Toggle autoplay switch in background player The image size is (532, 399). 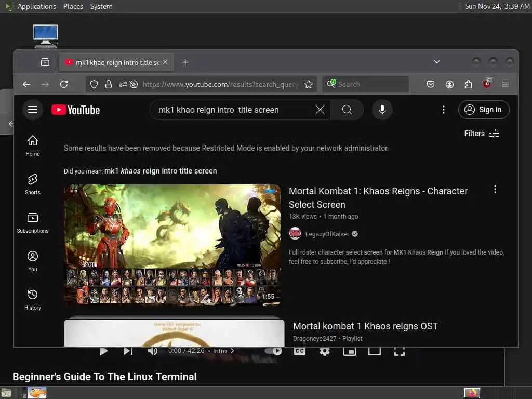click(274, 351)
